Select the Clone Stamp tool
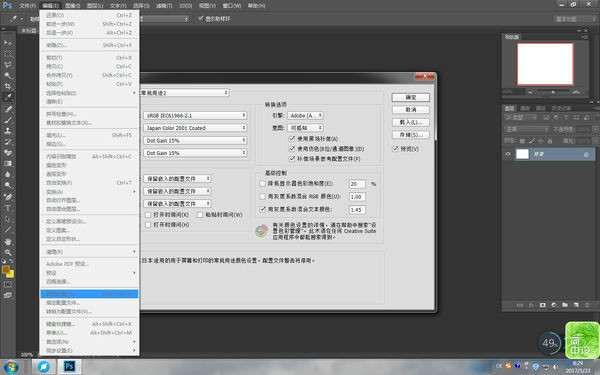The width and height of the screenshot is (600, 375). tap(8, 130)
